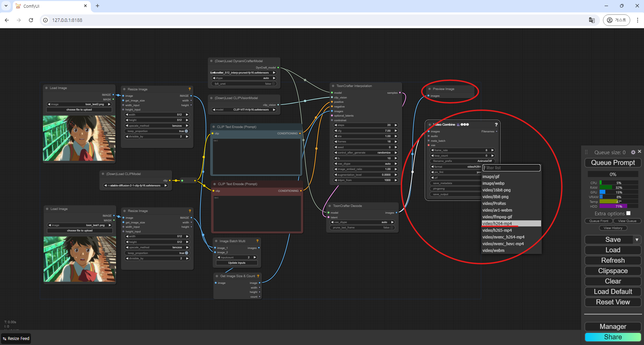Image resolution: width=644 pixels, height=345 pixels.
Task: Toggle keep_proportion in bottom Resize Image
Action: pos(157,253)
